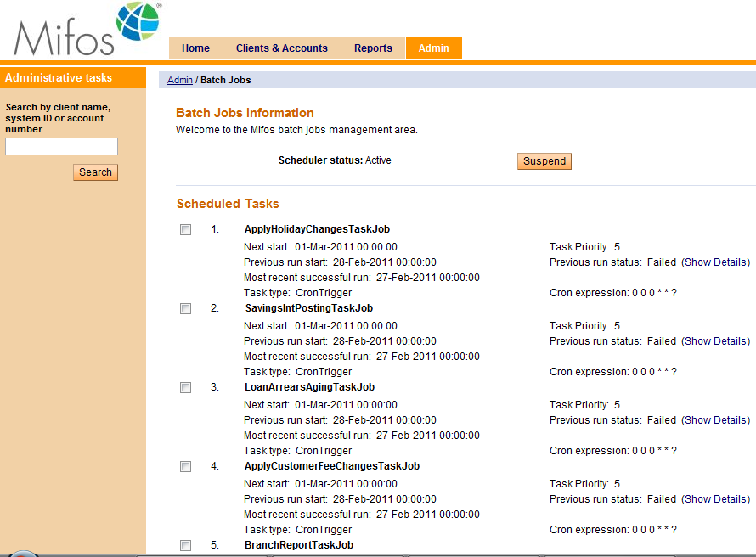Enable the ApplyCustomerFeeChangesTaskJob checkbox
Screen dimensions: 756x557
[x=185, y=467]
